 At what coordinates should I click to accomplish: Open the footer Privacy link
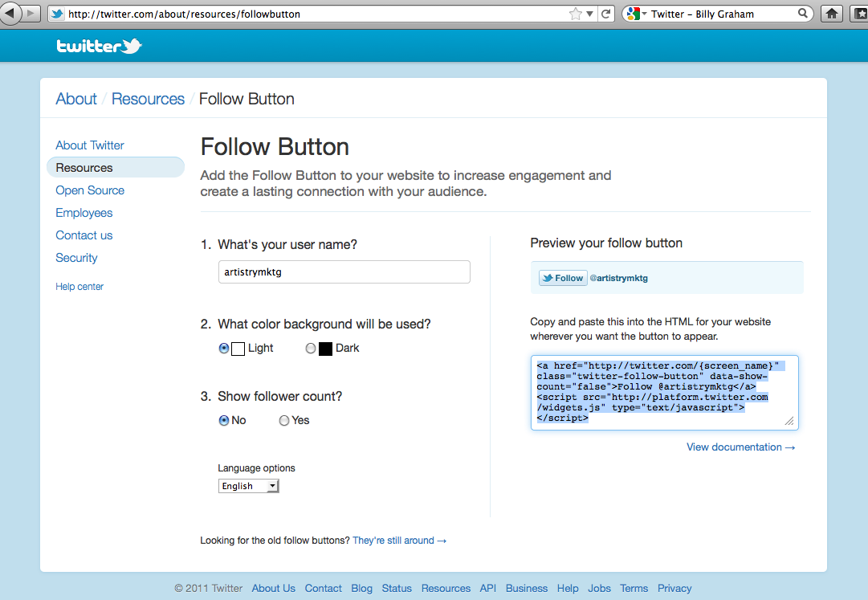click(x=674, y=589)
